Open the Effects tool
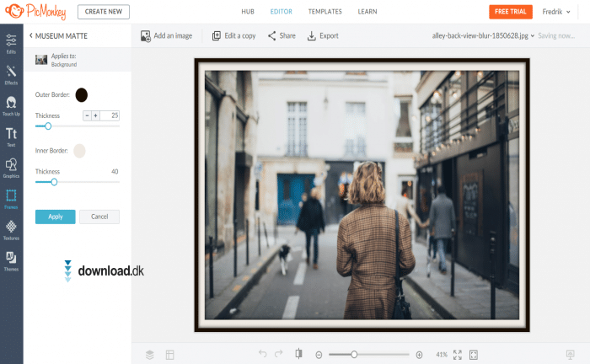Screen dimensions: 590x364 point(11,75)
